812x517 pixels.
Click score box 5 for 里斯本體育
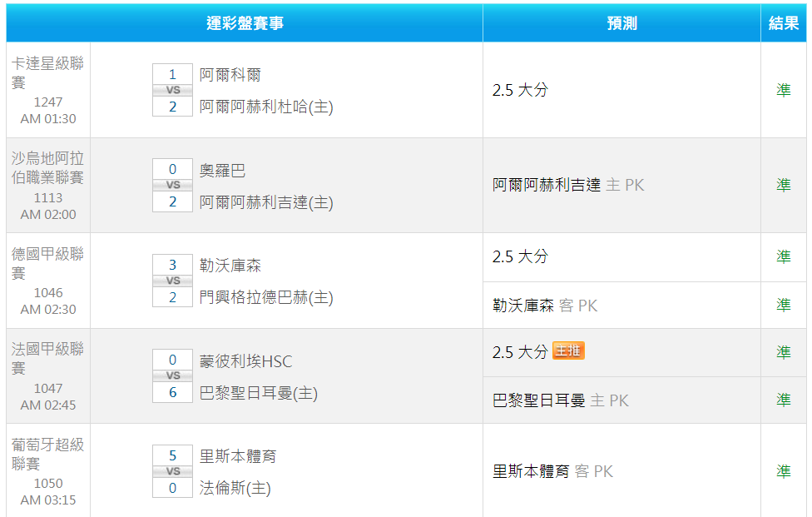click(x=172, y=455)
